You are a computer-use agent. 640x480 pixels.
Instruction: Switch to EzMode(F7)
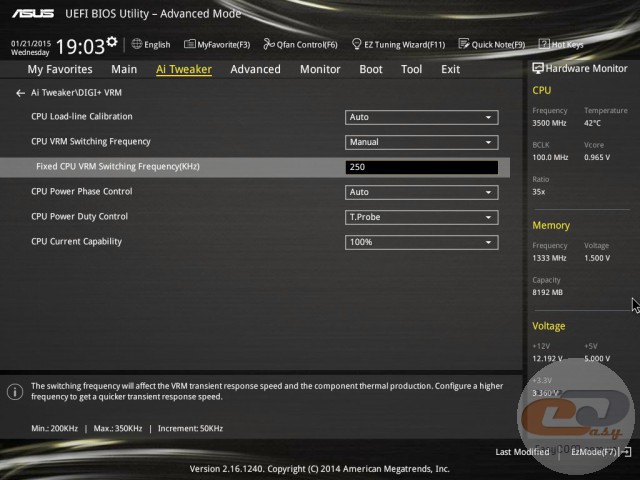click(x=594, y=452)
